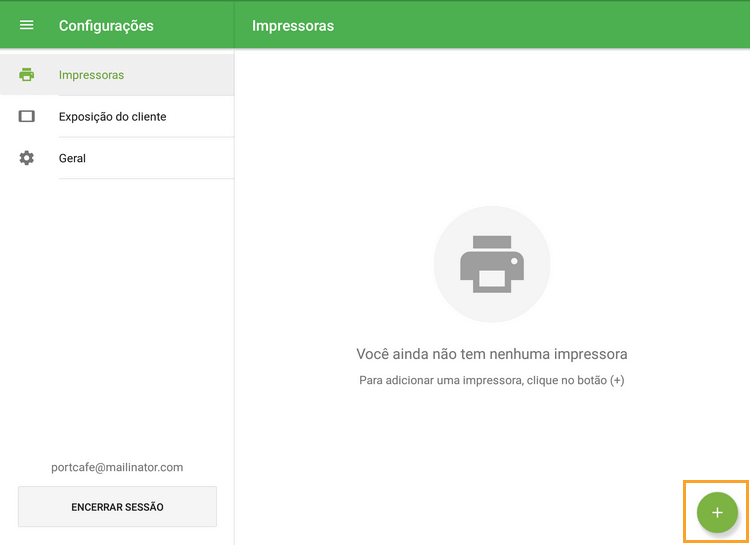This screenshot has width=750, height=545.
Task: Click the Impressoras page title in header
Action: pos(293,26)
